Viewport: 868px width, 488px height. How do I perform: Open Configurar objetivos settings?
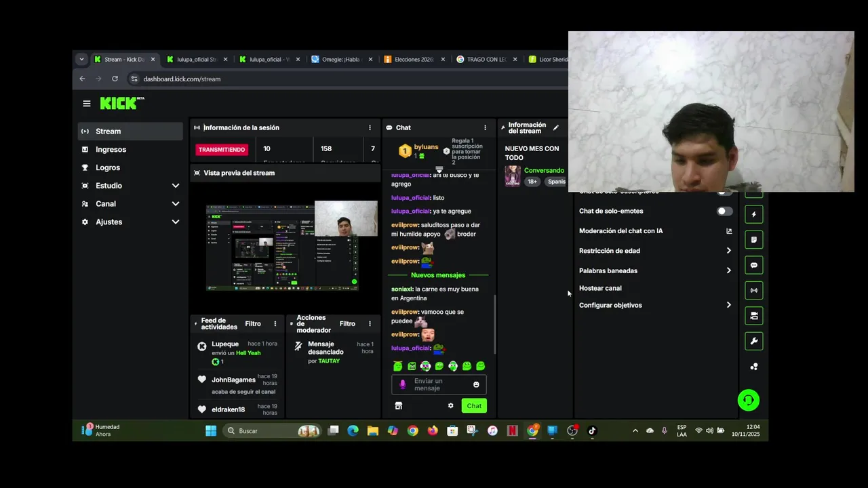click(655, 305)
